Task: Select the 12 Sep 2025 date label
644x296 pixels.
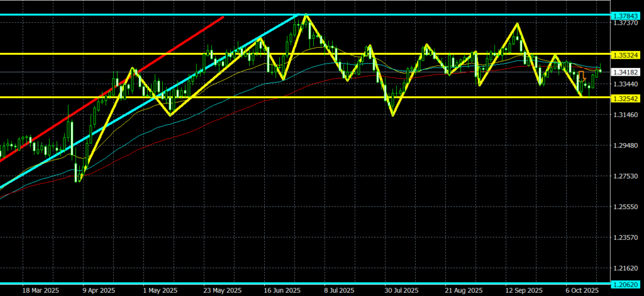Action: [524, 291]
